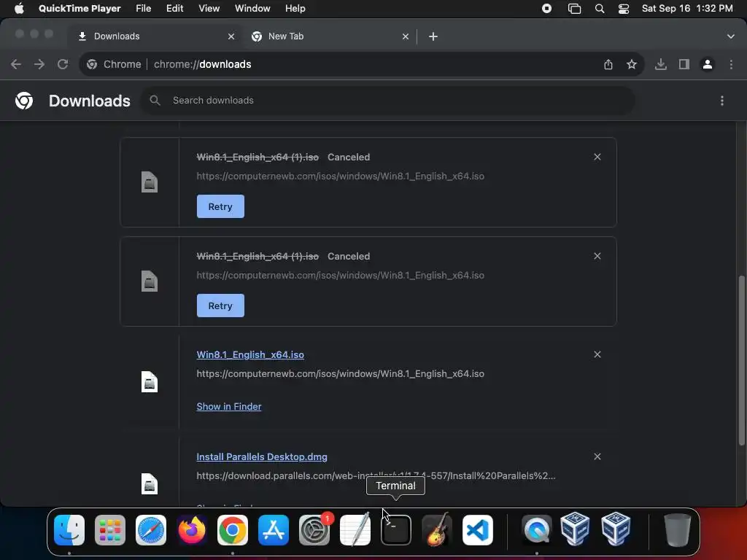Open Firefox from the Dock
This screenshot has width=747, height=560.
point(192,530)
